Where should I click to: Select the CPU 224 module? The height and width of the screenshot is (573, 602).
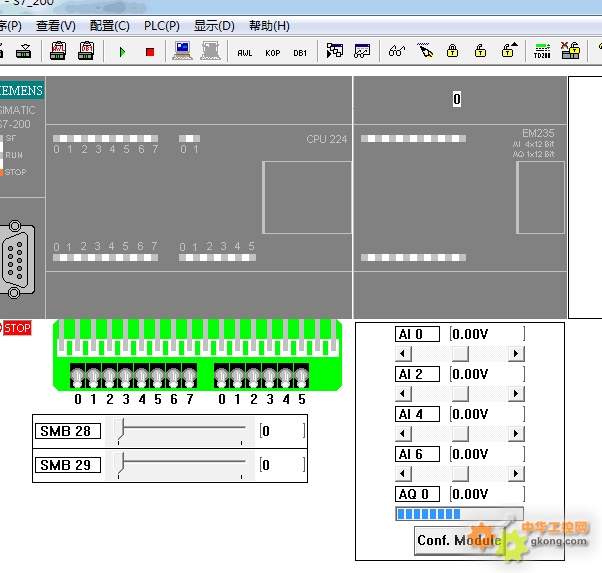pyautogui.click(x=199, y=197)
